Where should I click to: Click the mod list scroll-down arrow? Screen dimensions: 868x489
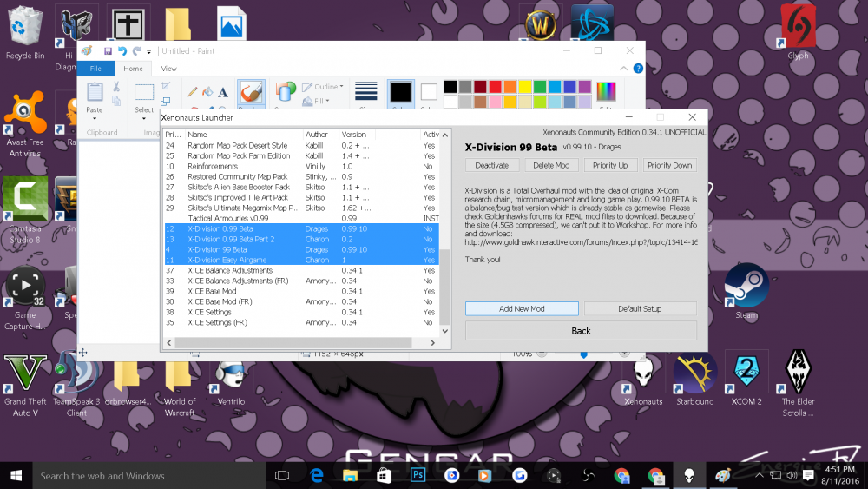445,331
